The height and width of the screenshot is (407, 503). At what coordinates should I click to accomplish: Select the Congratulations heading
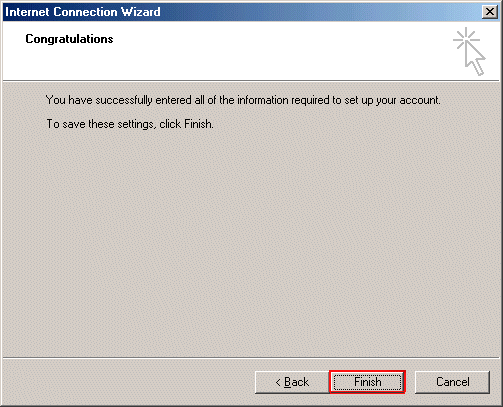pyautogui.click(x=69, y=39)
